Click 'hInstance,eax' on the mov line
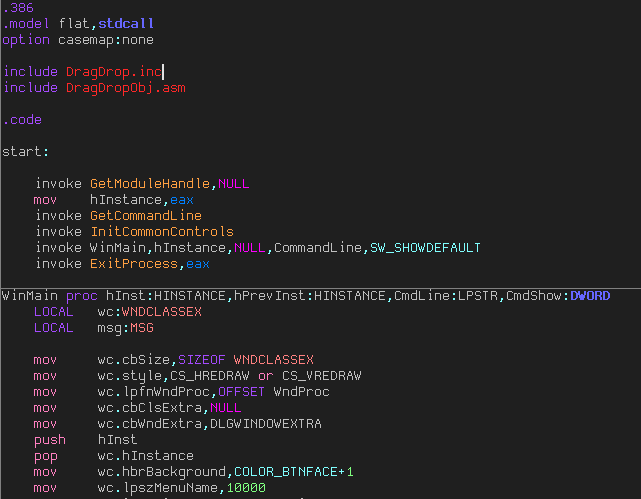Image resolution: width=641 pixels, height=499 pixels. [x=142, y=199]
